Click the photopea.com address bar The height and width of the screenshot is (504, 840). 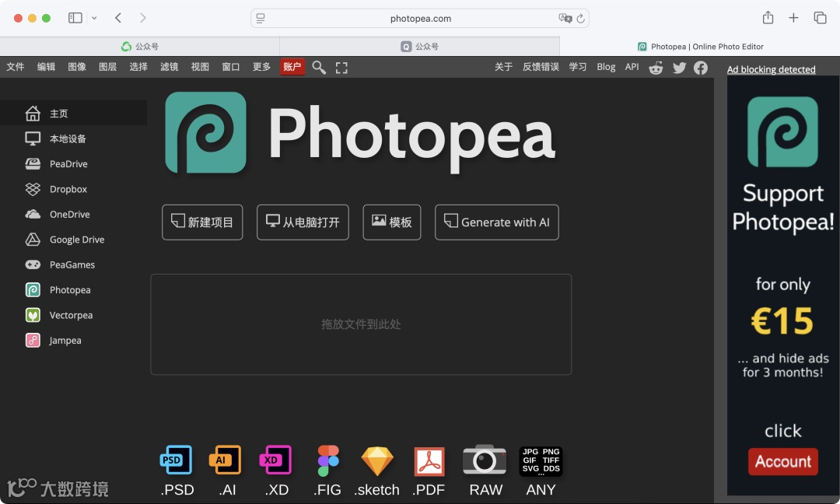click(x=420, y=18)
